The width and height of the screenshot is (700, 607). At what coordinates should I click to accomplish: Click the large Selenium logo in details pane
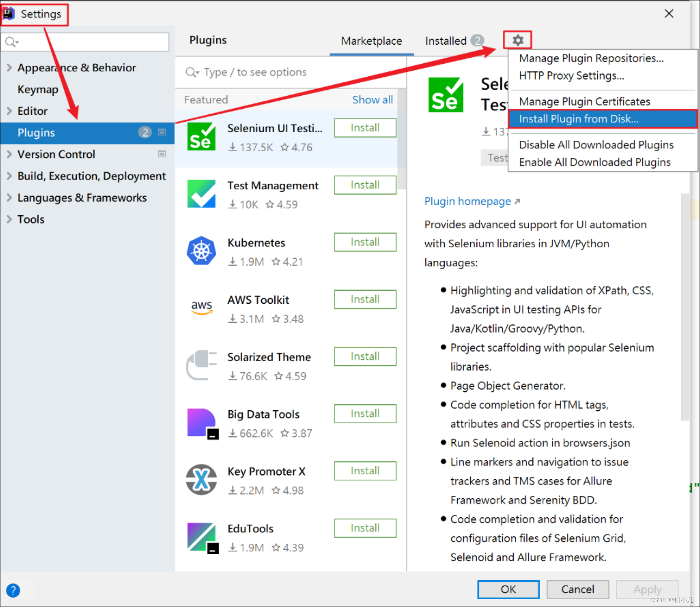[446, 95]
